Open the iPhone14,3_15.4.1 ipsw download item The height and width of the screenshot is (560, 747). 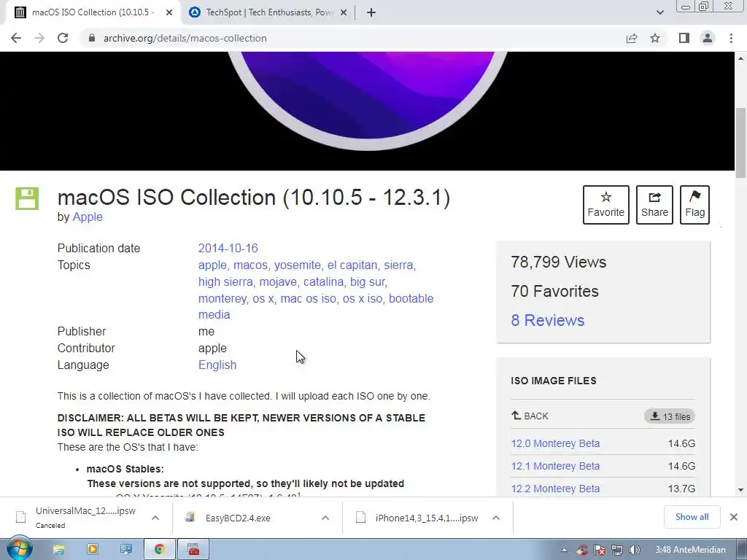coord(426,518)
